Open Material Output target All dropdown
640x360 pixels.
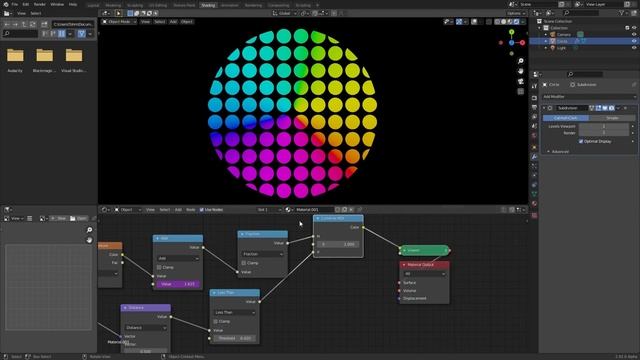[x=424, y=274]
